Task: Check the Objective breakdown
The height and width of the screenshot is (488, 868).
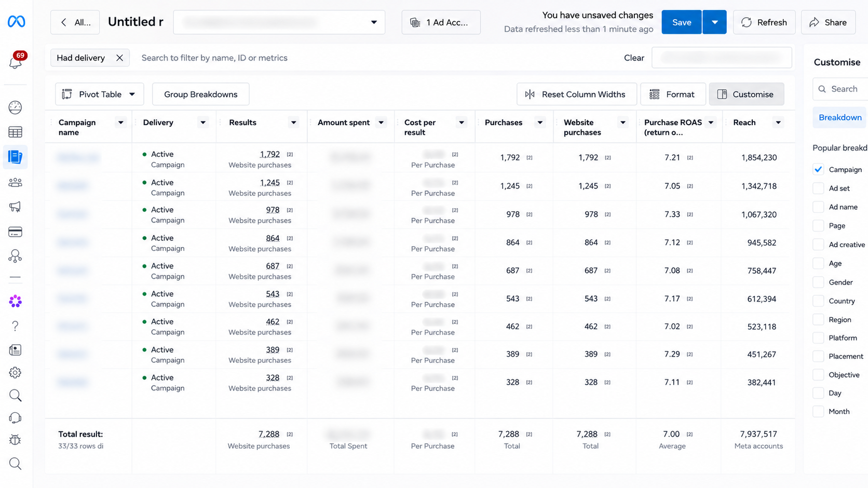Action: pos(818,374)
